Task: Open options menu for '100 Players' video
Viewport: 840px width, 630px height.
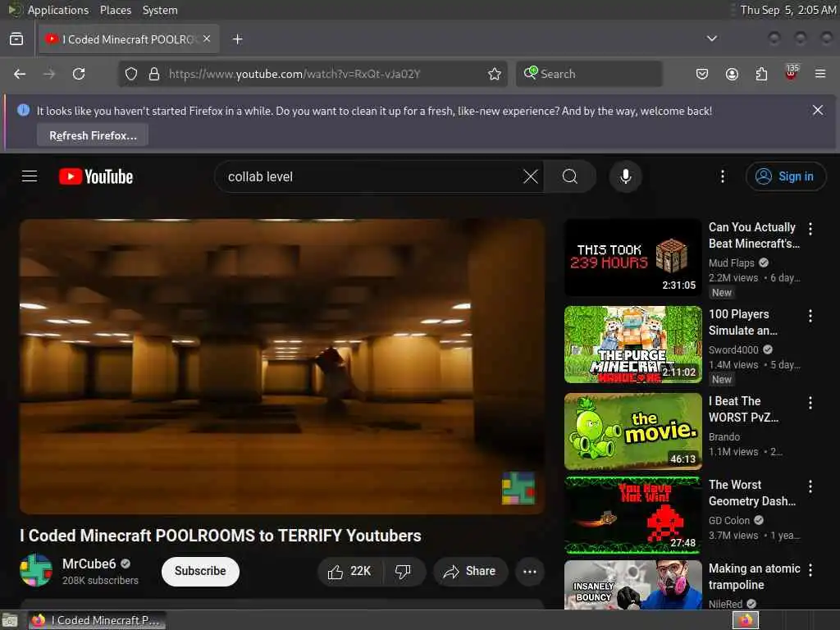Action: point(810,316)
